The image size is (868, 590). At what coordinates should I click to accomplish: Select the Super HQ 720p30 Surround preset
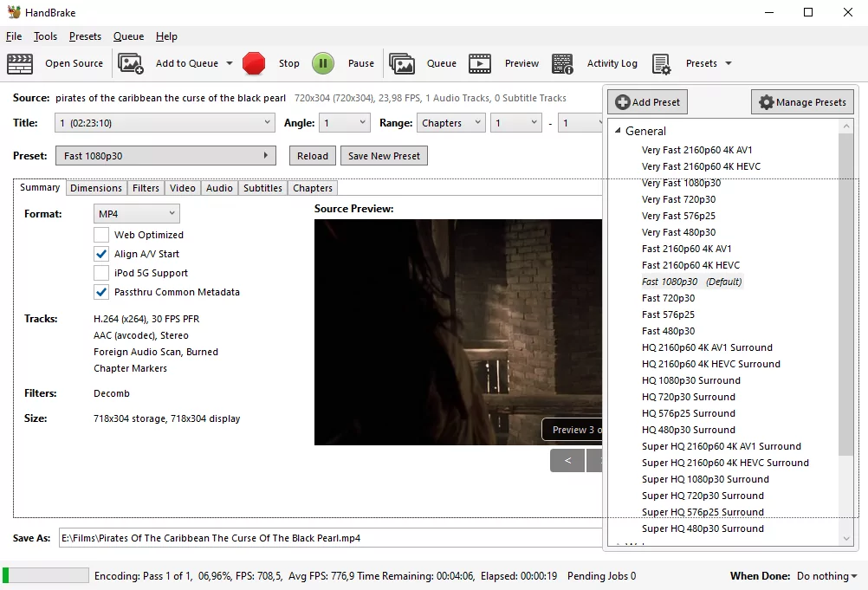pos(703,496)
